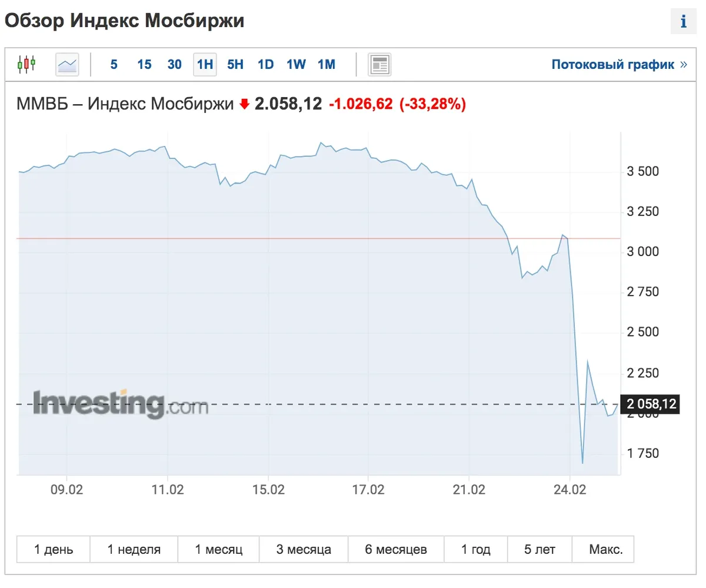The width and height of the screenshot is (706, 588).
Task: Select the 5-minute interval
Action: coord(114,65)
